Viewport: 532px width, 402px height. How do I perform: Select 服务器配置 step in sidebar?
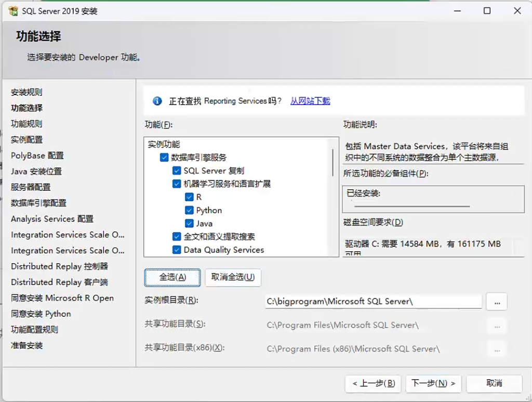(31, 187)
